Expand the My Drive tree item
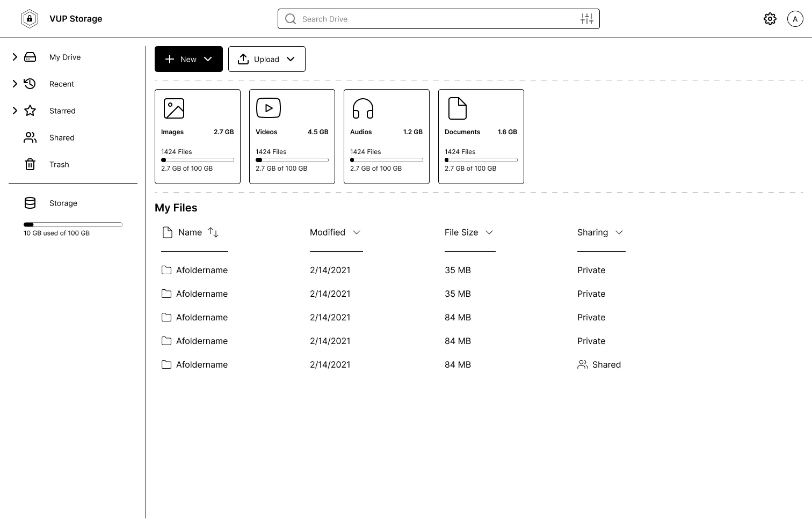Image resolution: width=812 pixels, height=527 pixels. click(15, 57)
